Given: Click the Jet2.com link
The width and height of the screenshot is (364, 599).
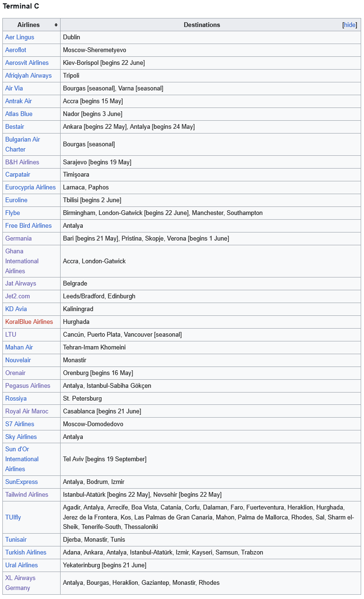Looking at the screenshot, I should click(x=18, y=296).
